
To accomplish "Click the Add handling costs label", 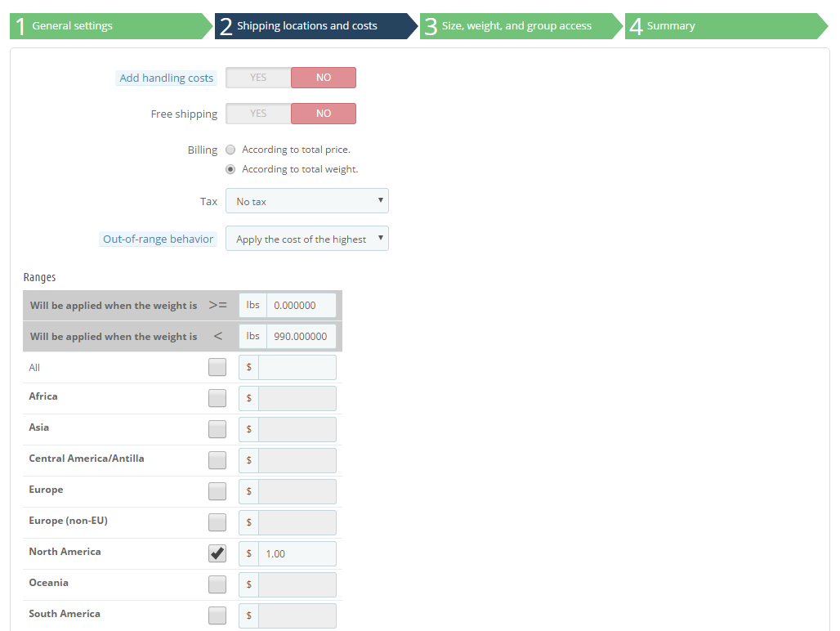I will pyautogui.click(x=166, y=78).
